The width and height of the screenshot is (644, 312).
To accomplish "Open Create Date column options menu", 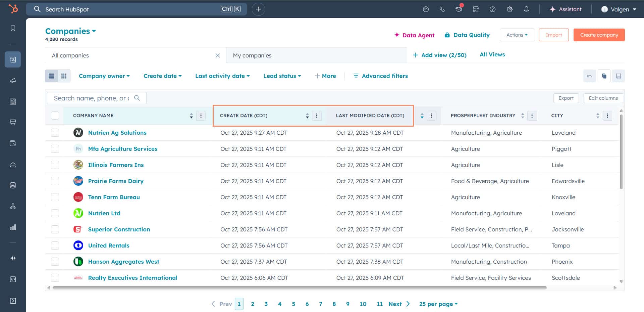I will [317, 116].
